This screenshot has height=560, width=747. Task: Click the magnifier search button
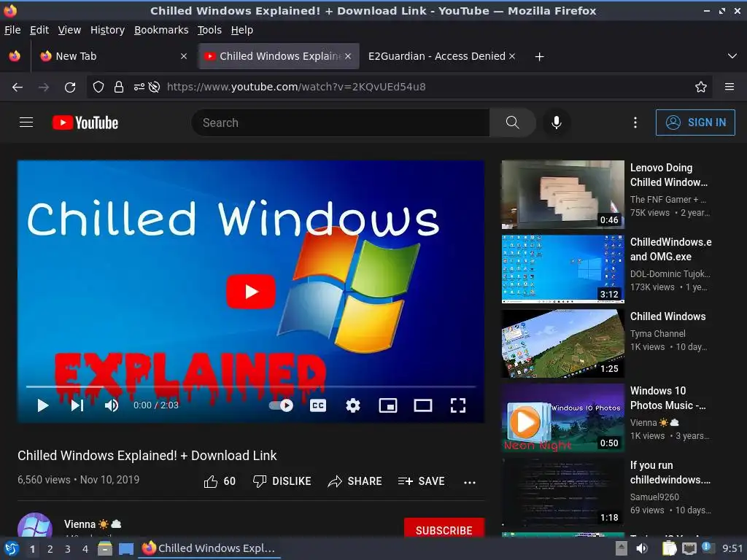[513, 122]
